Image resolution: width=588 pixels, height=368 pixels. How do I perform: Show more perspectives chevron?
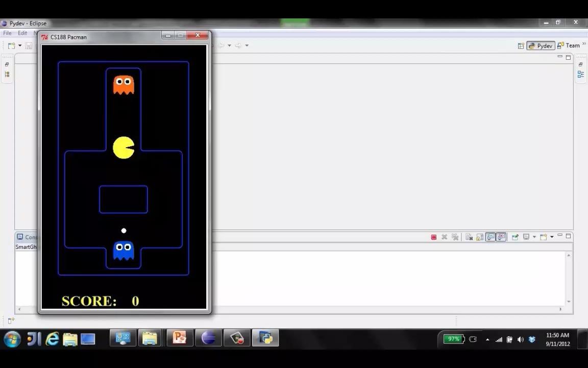click(x=584, y=44)
